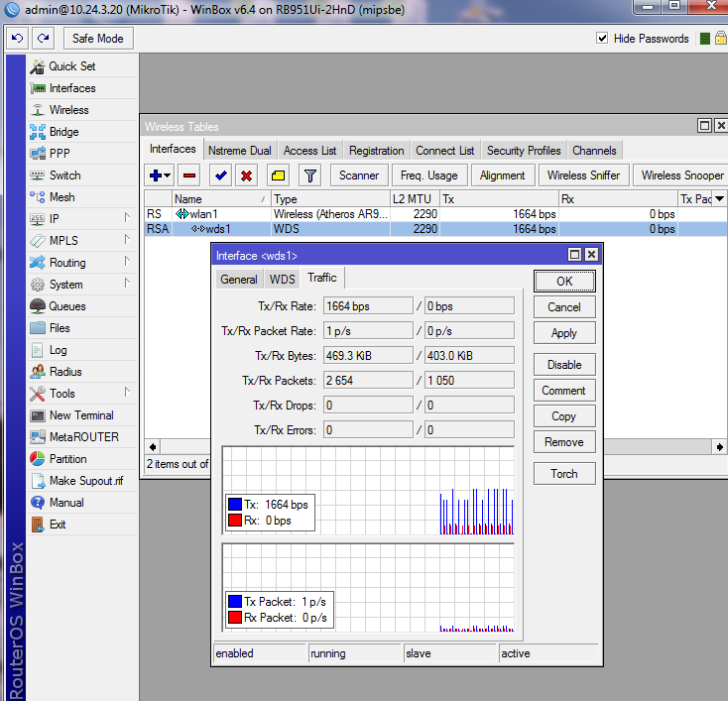The width and height of the screenshot is (728, 701).
Task: Click the Scanner button
Action: click(x=359, y=175)
